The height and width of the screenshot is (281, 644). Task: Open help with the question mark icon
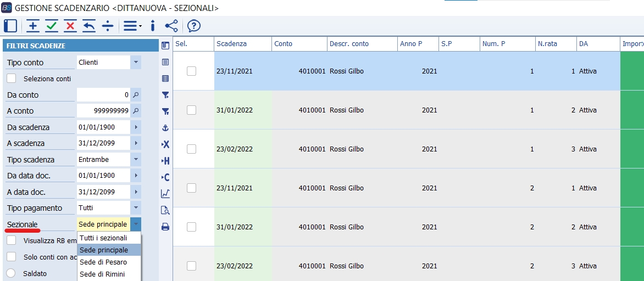[194, 26]
